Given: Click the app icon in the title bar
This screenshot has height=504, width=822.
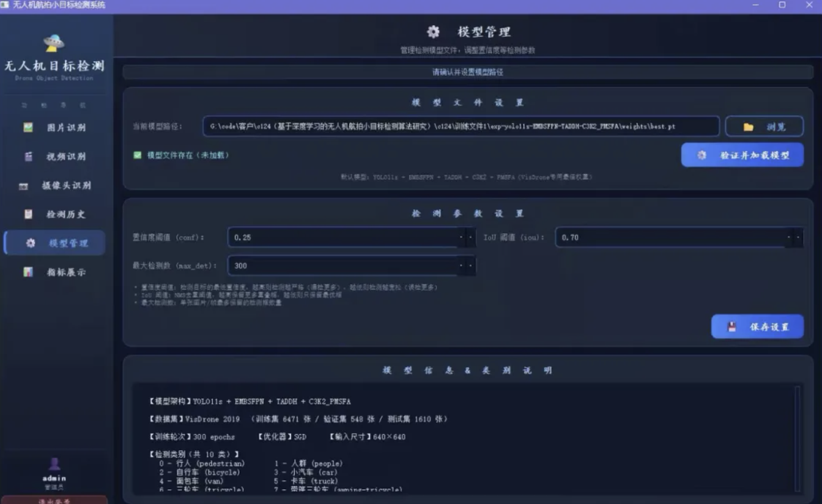Looking at the screenshot, I should click(6, 5).
